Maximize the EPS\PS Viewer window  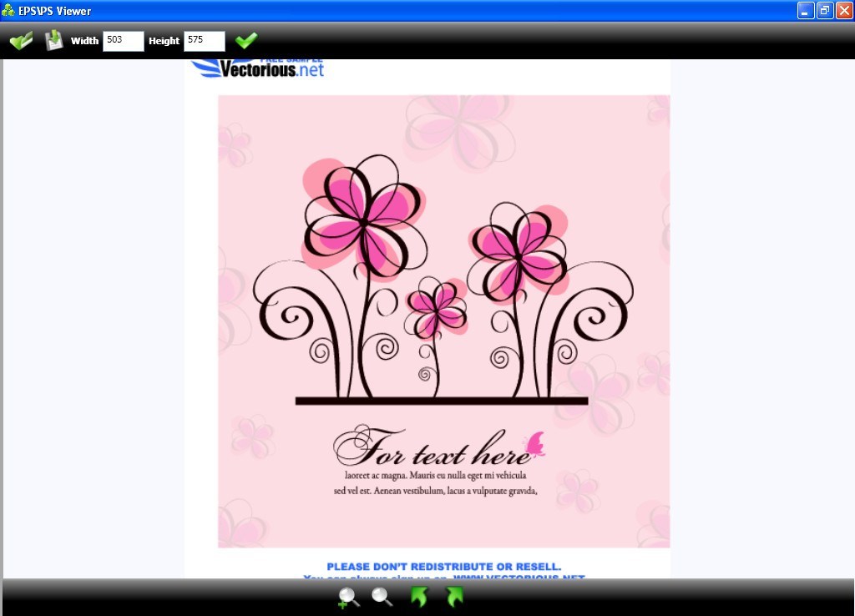[823, 10]
